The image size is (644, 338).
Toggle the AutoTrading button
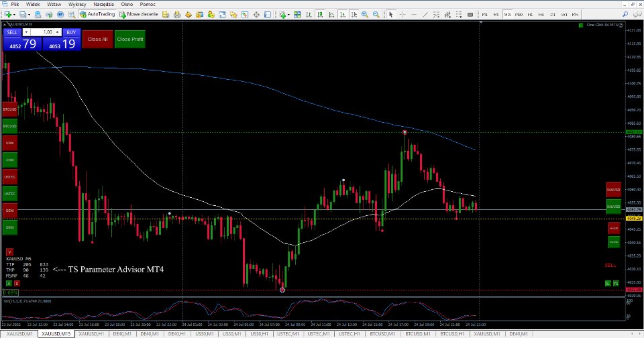click(97, 14)
